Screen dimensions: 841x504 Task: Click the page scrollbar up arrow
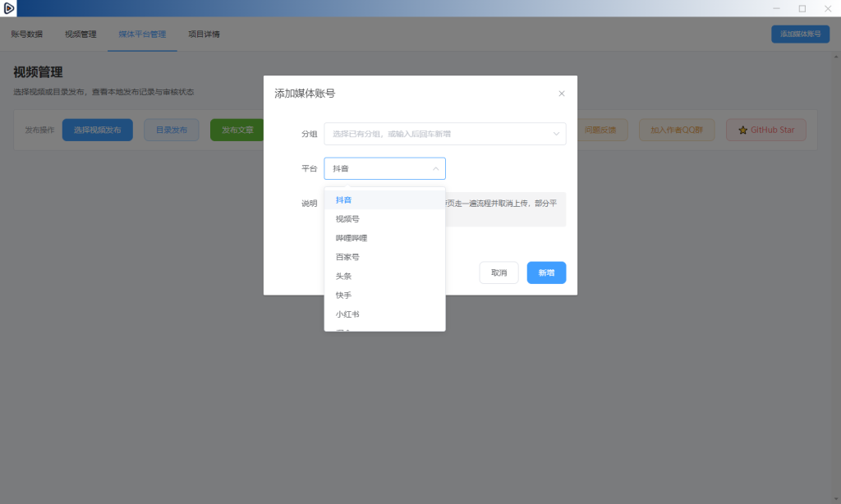click(836, 57)
